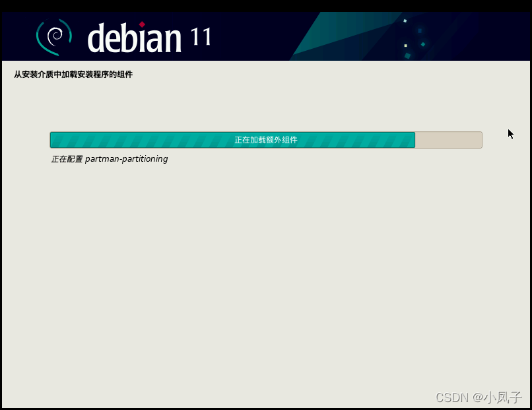This screenshot has height=410, width=532.
Task: Click the 'debian 11' banner title
Action: [149, 38]
